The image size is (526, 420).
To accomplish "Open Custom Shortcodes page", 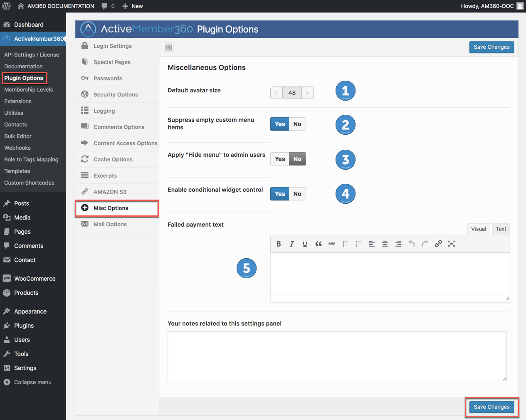I will (29, 183).
